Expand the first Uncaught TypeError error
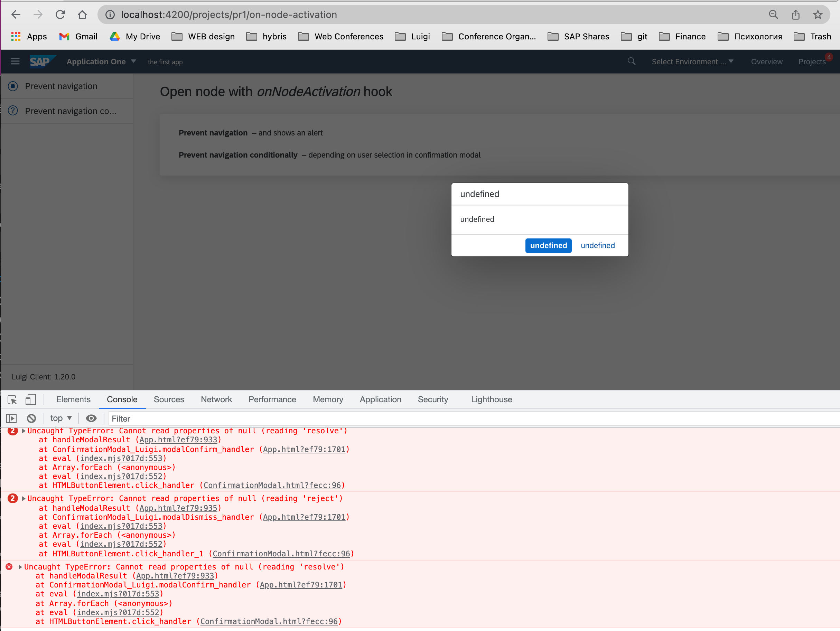Viewport: 840px width, 631px height. [24, 431]
